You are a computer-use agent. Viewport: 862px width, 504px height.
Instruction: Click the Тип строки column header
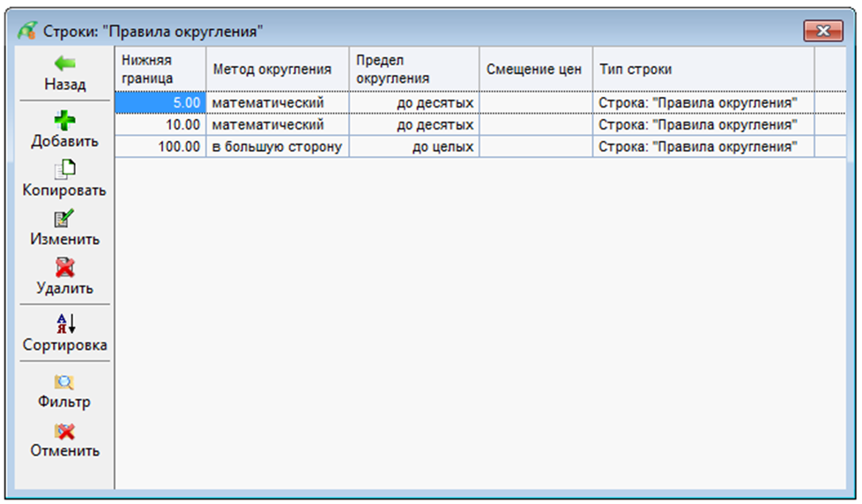coord(702,70)
